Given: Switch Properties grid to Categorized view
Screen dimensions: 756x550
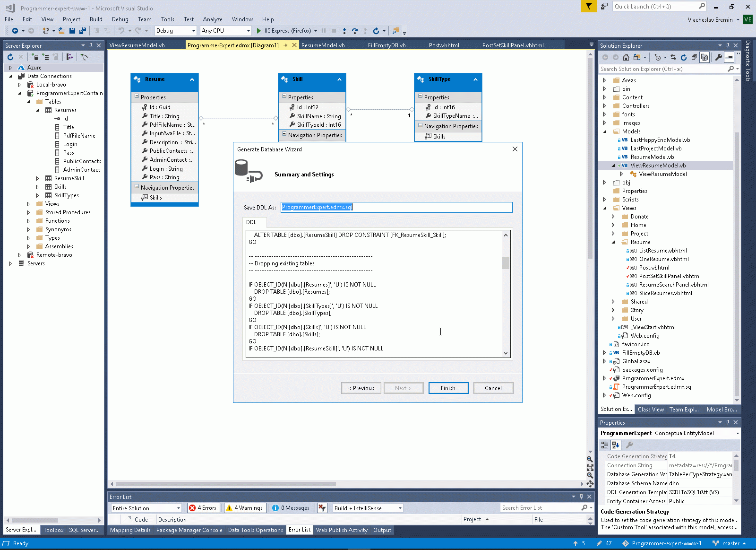Looking at the screenshot, I should pos(605,445).
